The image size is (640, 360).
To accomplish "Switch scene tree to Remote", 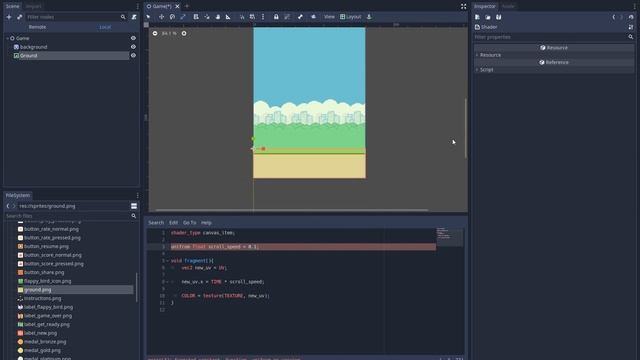I will pos(37,27).
